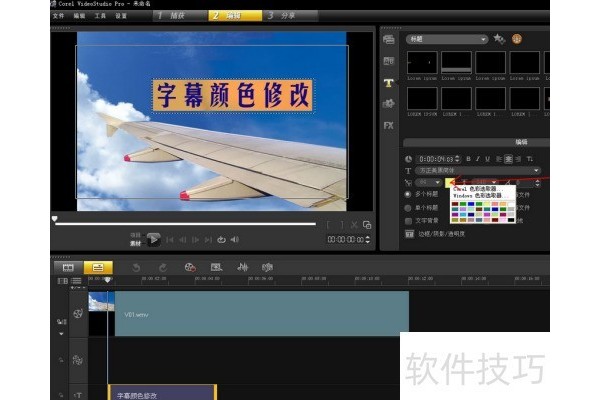Click the video track reel icon
Screen dimensions: 600x400
pyautogui.click(x=78, y=314)
